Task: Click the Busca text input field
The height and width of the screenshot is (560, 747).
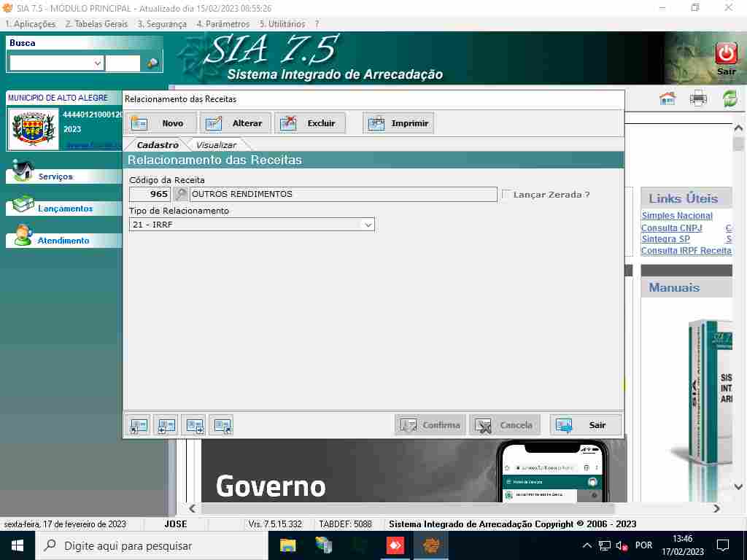Action: point(123,63)
